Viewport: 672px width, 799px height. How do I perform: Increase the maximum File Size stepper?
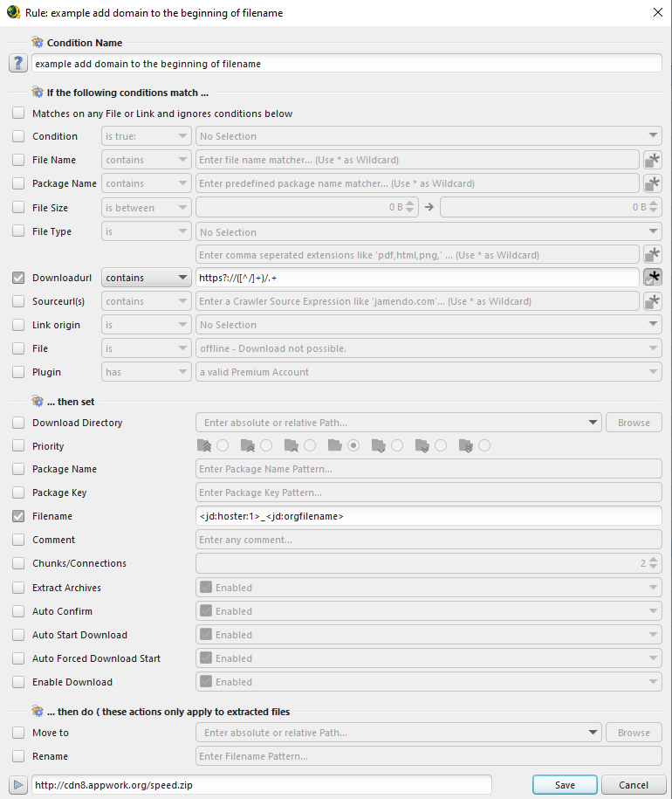coord(653,203)
